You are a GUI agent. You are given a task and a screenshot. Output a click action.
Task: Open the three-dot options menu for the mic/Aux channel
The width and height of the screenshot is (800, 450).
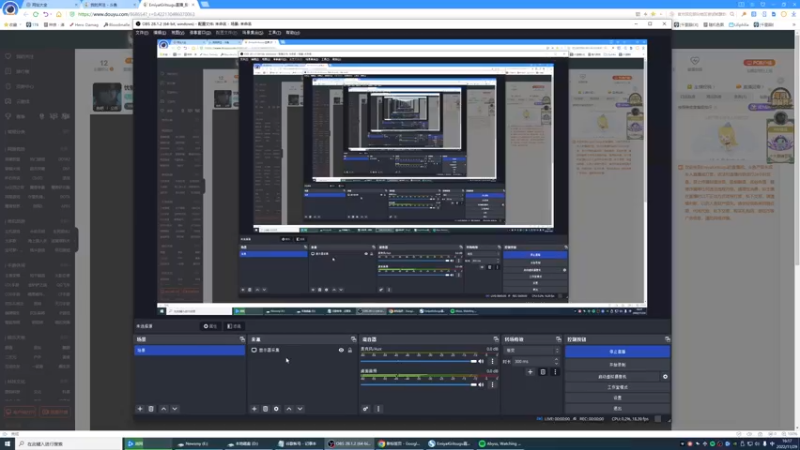pos(492,361)
